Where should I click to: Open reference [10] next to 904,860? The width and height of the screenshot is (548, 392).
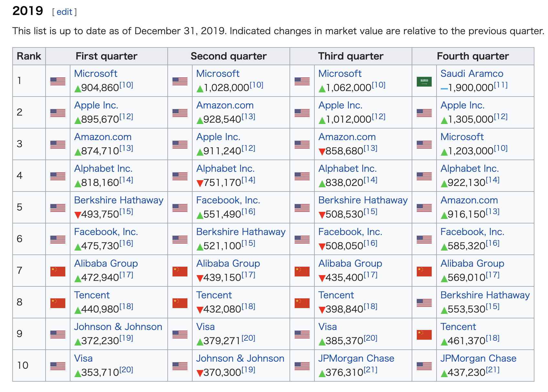tap(126, 85)
